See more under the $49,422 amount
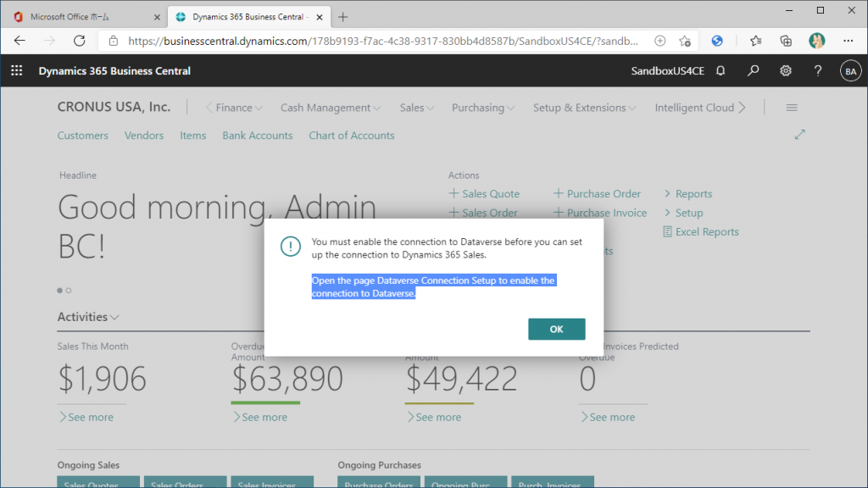 433,417
